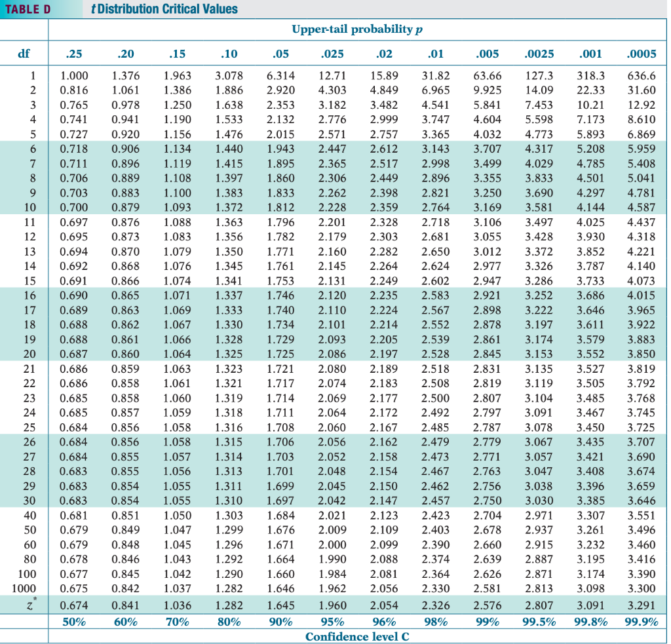Click the 't Distribution Critical Values' heading

click(x=164, y=9)
